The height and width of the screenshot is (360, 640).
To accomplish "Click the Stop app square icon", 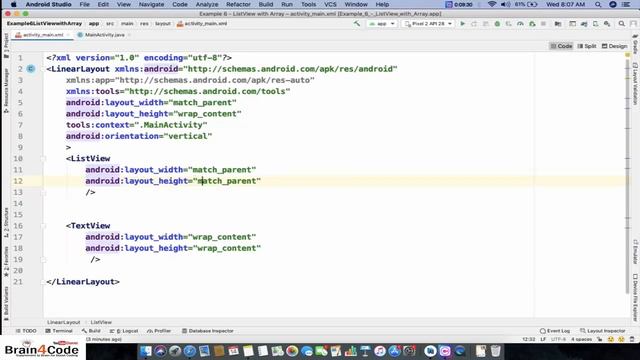I will click(543, 24).
